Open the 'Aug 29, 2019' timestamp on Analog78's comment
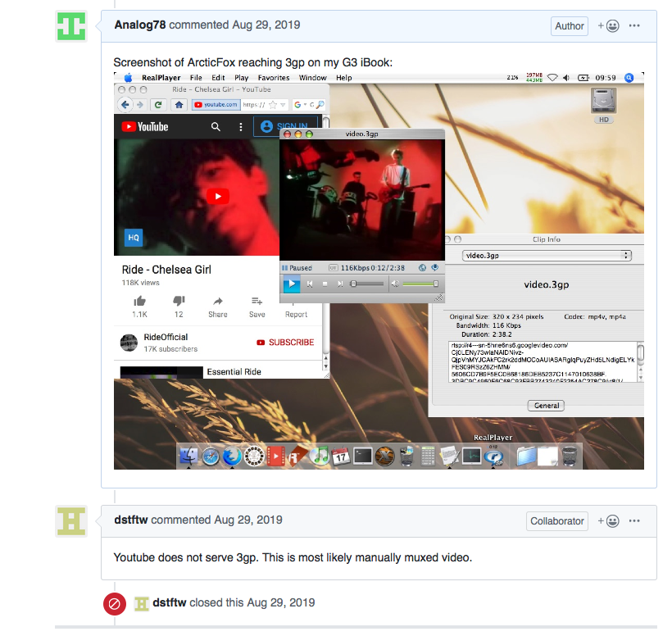This screenshot has height=636, width=672. tap(266, 25)
